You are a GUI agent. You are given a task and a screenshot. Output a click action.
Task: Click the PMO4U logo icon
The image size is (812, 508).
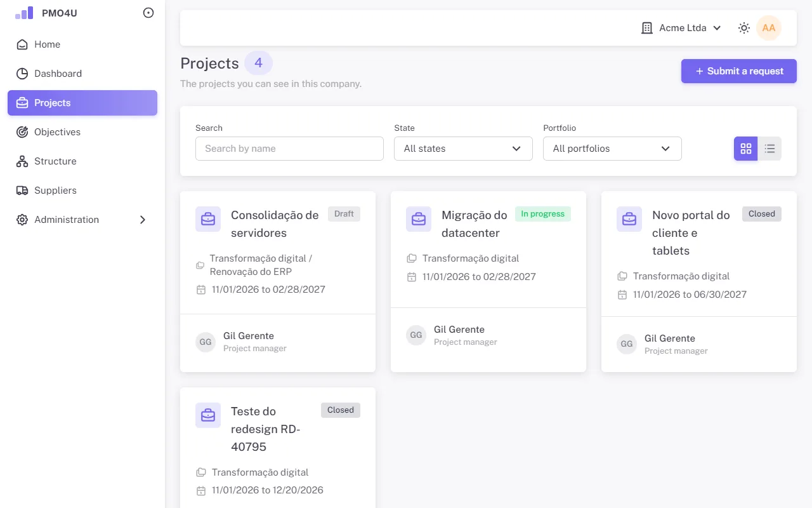tap(24, 13)
